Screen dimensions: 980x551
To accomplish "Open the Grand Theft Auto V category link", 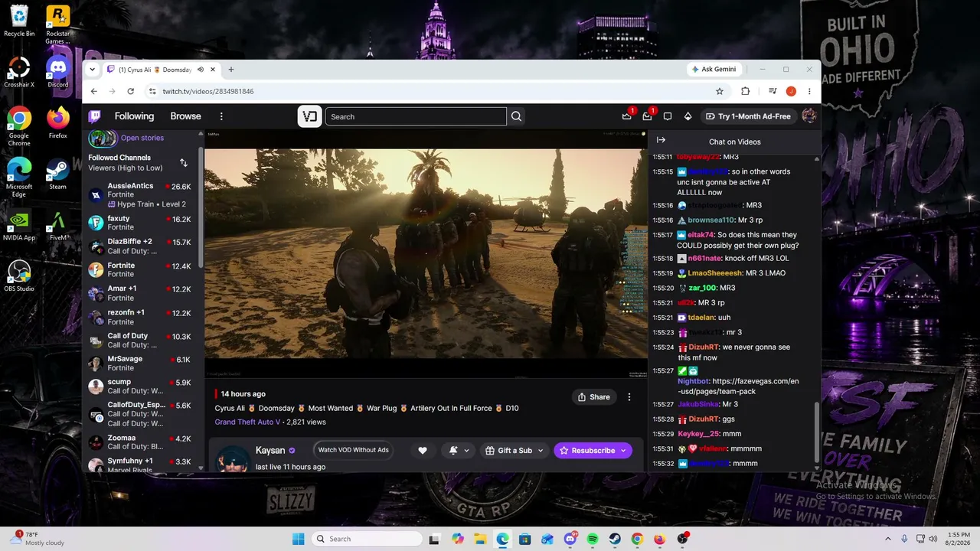I will (x=247, y=422).
